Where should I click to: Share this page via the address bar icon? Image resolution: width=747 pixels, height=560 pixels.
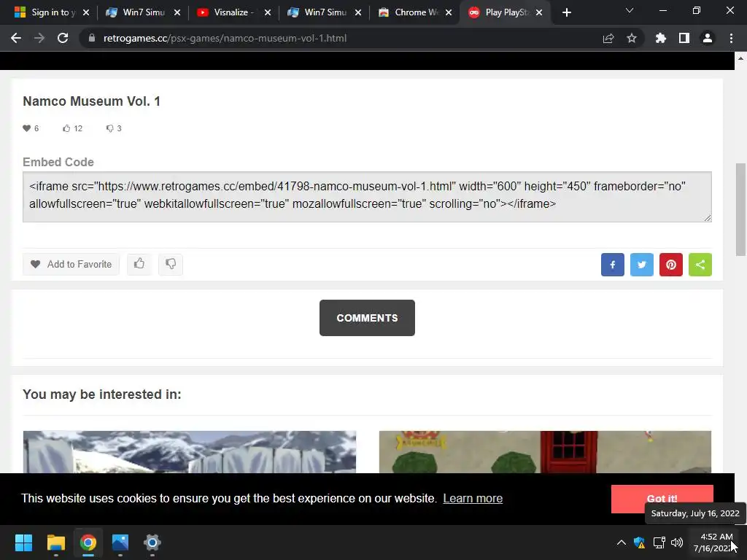(x=608, y=38)
